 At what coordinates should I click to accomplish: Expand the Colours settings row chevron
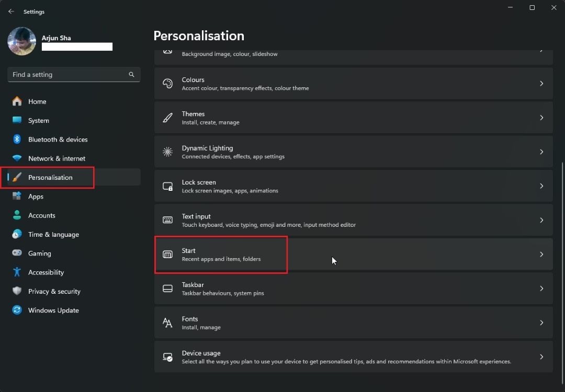click(541, 83)
